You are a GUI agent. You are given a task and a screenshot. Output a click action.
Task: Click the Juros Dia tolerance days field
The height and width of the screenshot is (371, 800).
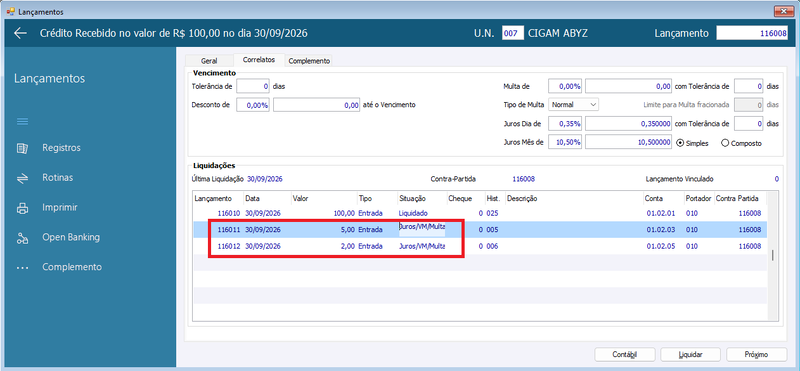point(749,123)
